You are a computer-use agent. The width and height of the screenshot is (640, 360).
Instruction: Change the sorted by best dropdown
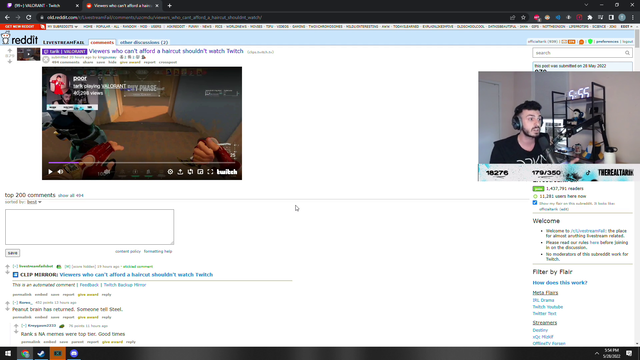click(x=34, y=202)
